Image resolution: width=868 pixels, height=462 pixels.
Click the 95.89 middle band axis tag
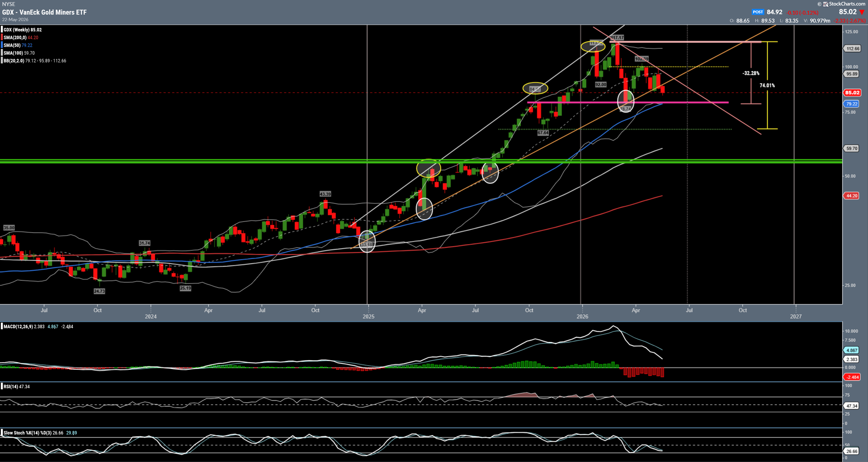pyautogui.click(x=852, y=74)
